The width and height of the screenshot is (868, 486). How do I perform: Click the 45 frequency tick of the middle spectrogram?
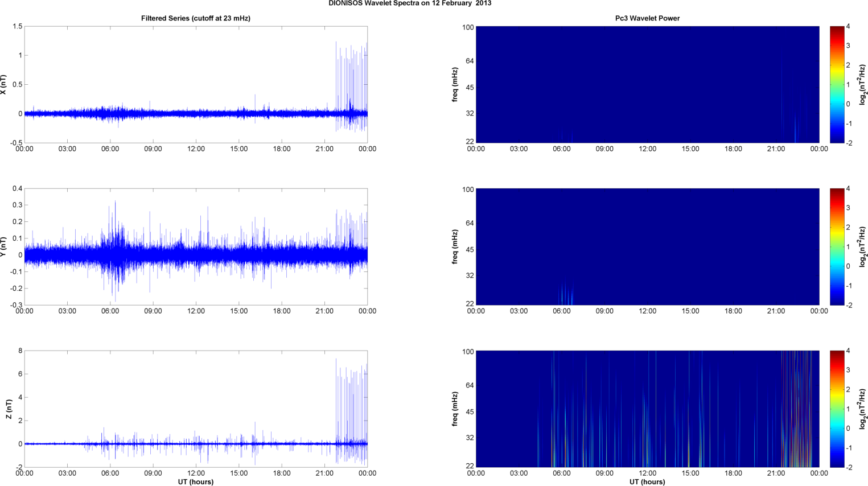pos(470,250)
